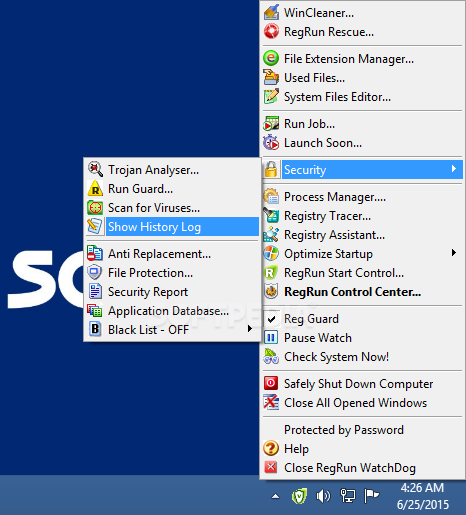Click the Optimize Startup Windows-logo icon
This screenshot has width=466, height=515.
271,254
